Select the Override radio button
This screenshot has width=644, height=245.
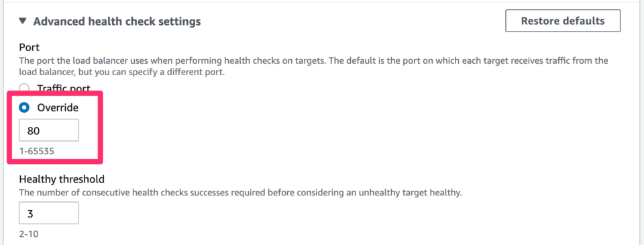25,107
